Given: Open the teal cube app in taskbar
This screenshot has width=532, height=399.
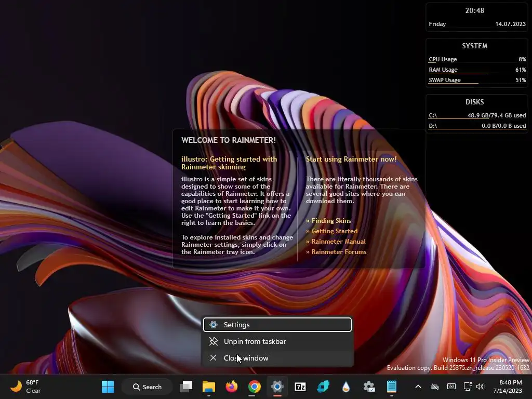Looking at the screenshot, I should (x=323, y=387).
